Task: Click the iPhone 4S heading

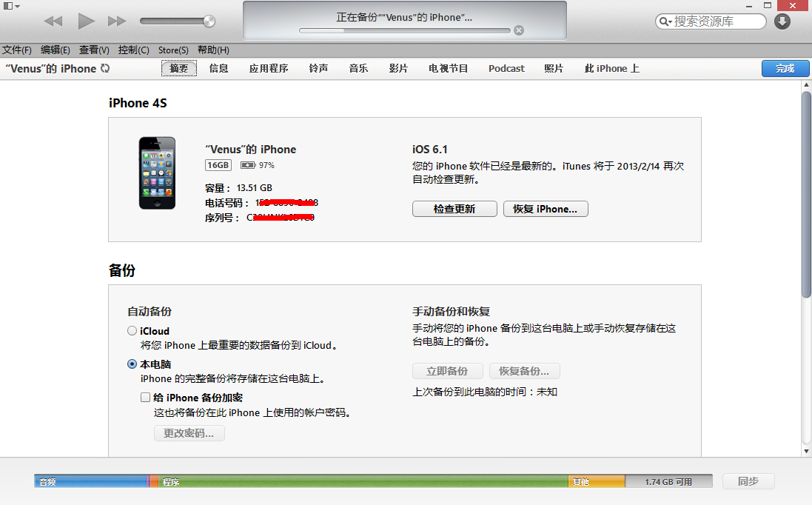Action: [x=138, y=103]
